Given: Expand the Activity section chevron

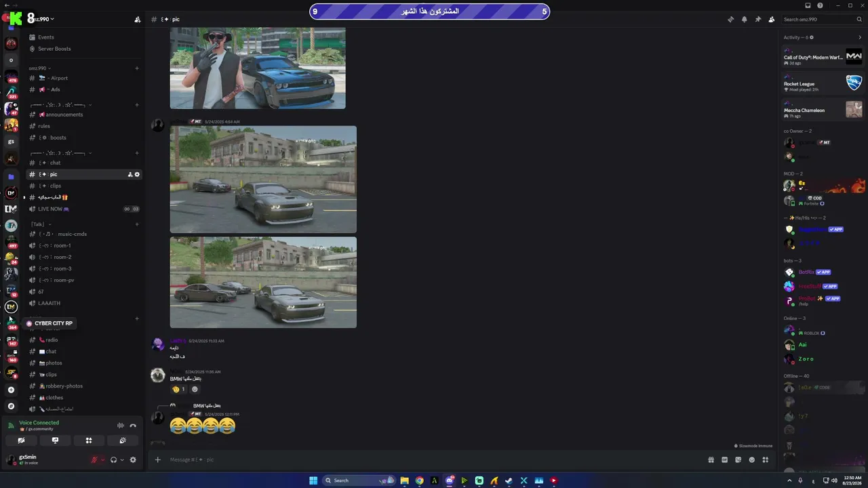Looking at the screenshot, I should [x=860, y=37].
